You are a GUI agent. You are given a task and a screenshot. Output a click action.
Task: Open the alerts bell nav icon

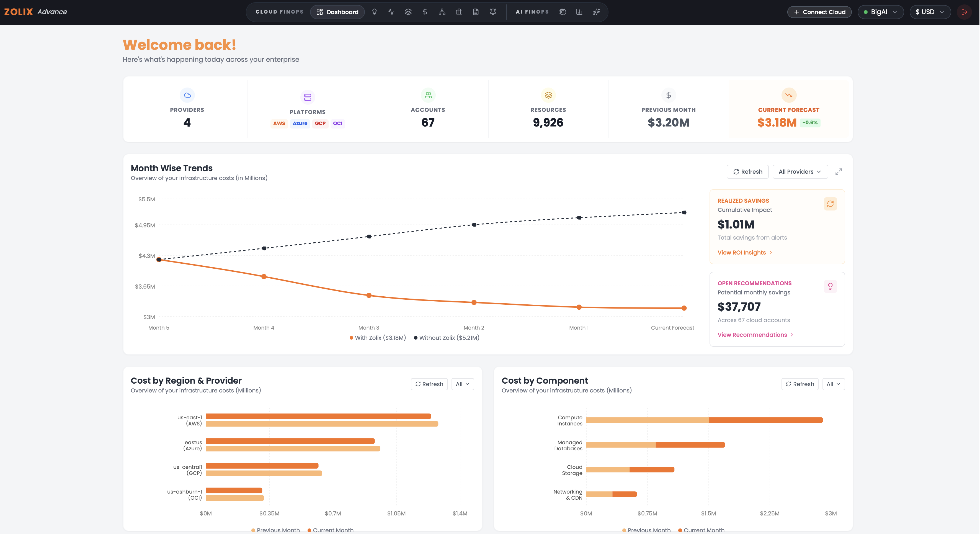[x=493, y=12]
